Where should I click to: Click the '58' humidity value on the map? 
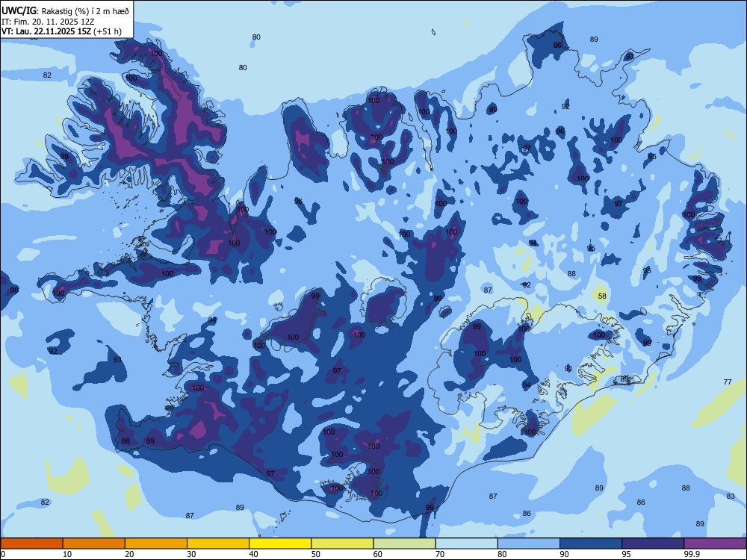click(602, 296)
